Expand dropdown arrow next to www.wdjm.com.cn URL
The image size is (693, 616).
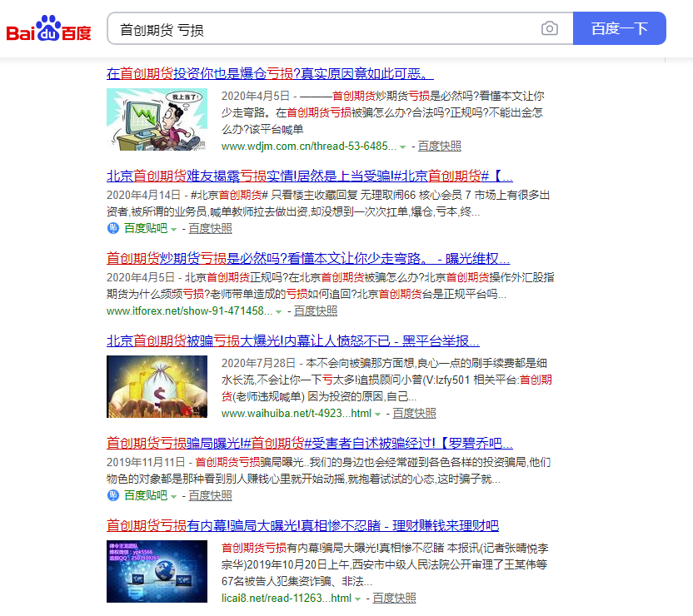click(402, 147)
